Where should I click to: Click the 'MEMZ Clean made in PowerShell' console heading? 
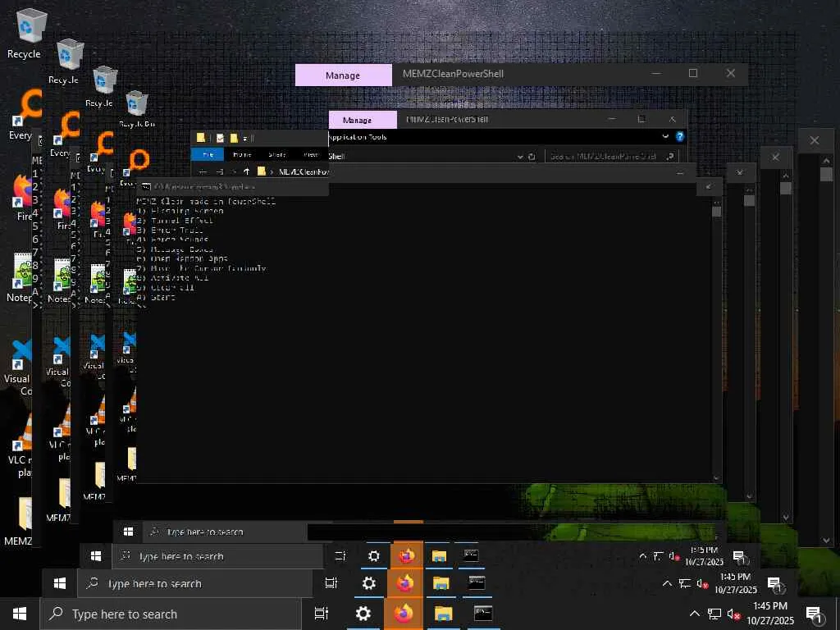tap(206, 202)
